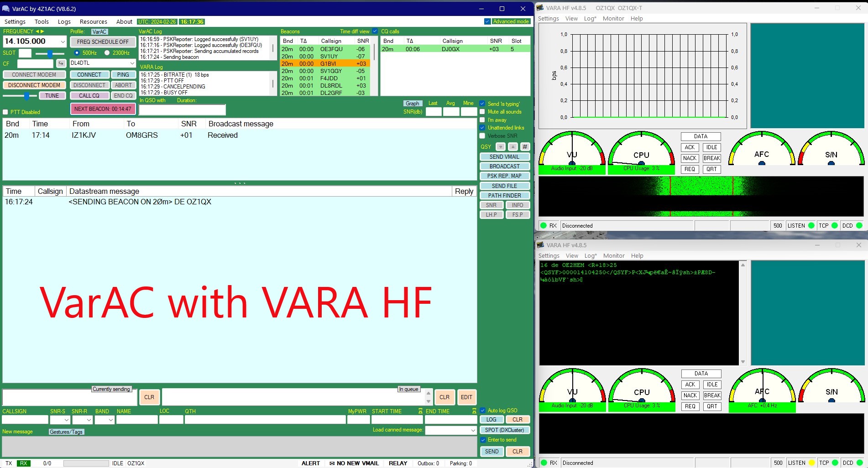Open View menu in lower VARA HF window

click(572, 256)
